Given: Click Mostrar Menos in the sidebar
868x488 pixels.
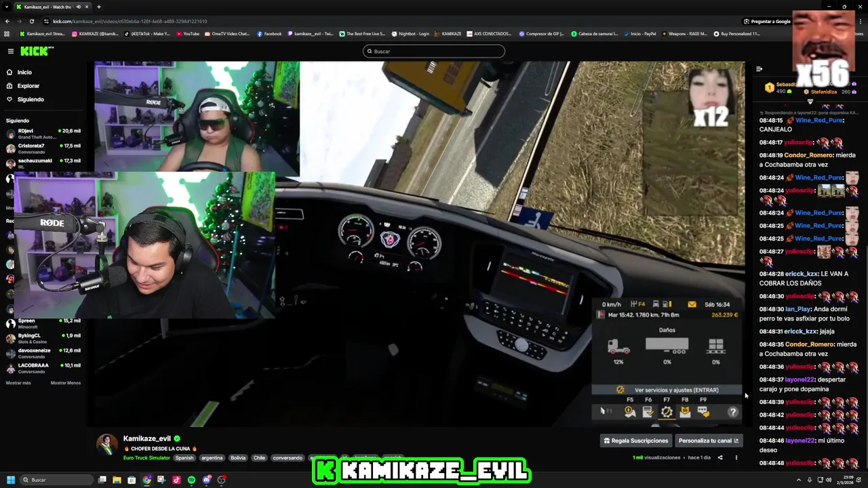Looking at the screenshot, I should point(66,383).
